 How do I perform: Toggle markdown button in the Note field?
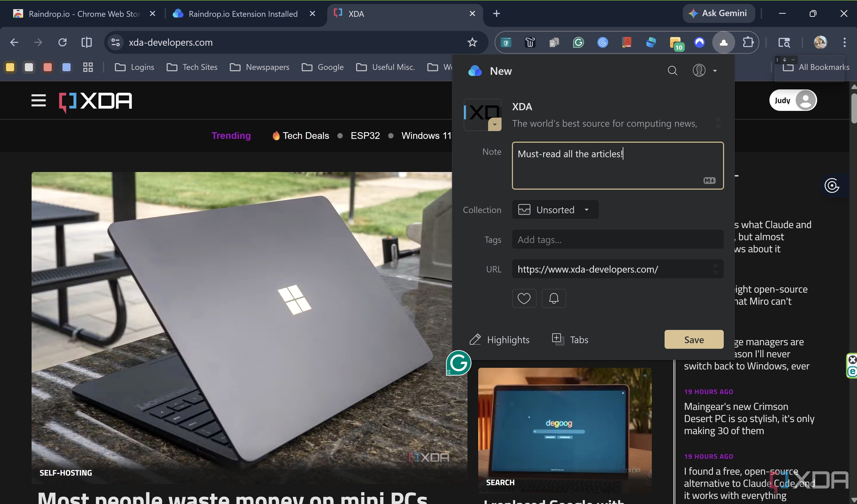709,181
